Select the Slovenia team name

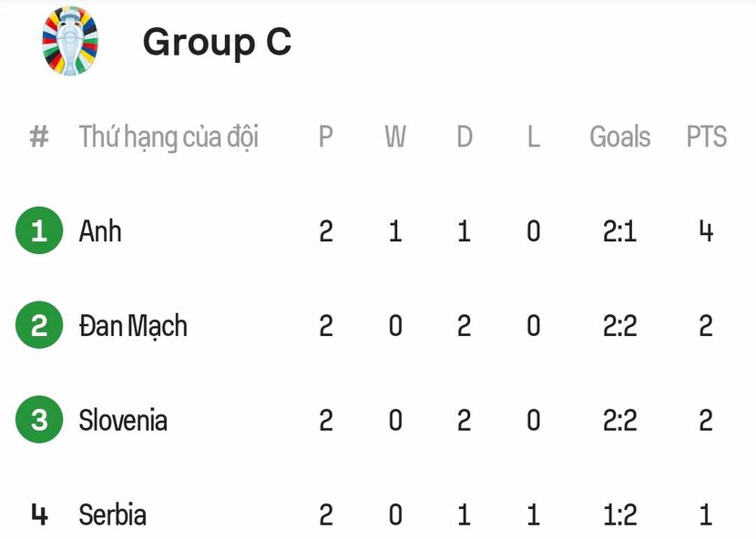point(123,421)
